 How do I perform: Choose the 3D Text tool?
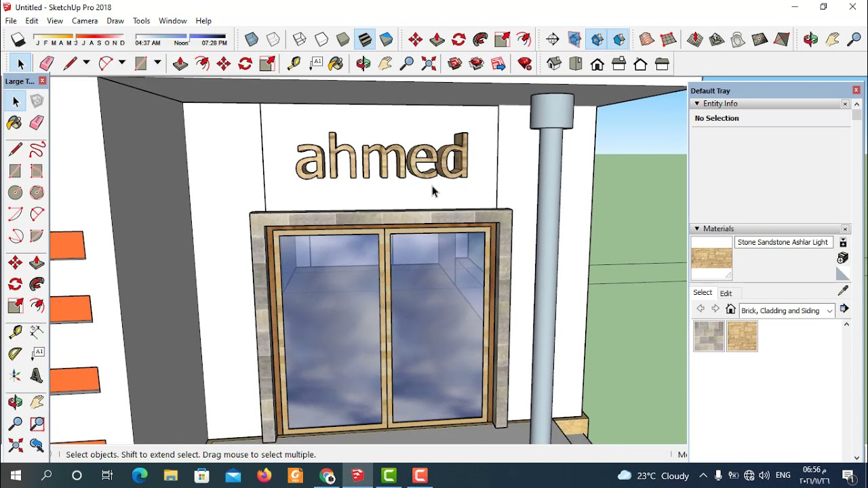(37, 376)
